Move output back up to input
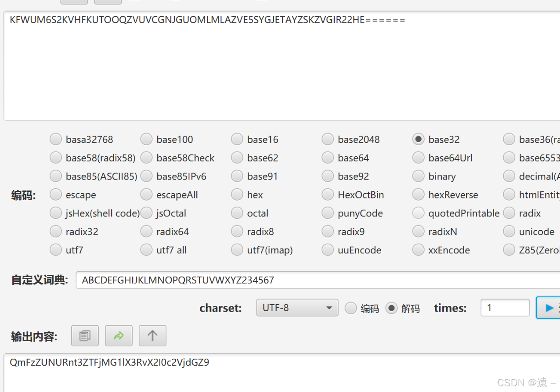Screen dimensions: 560x392 [x=152, y=335]
